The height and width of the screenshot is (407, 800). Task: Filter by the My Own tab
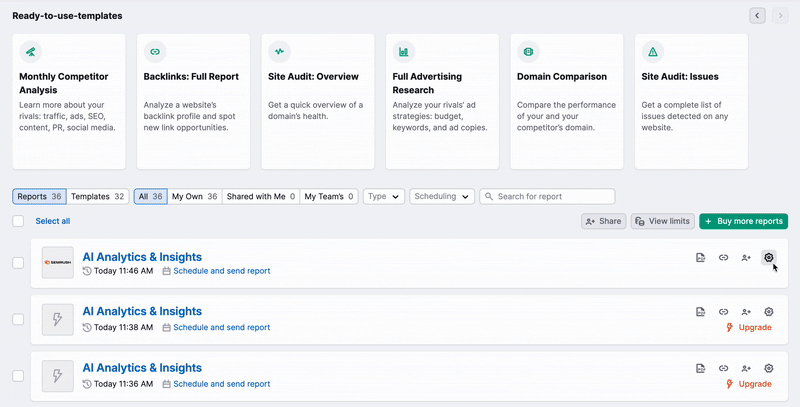click(x=194, y=197)
